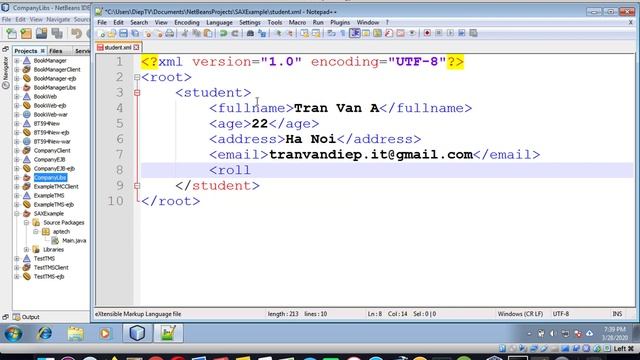Screen dimensions: 640x360
Task: Open the Encoding menu
Action: pos(187,22)
